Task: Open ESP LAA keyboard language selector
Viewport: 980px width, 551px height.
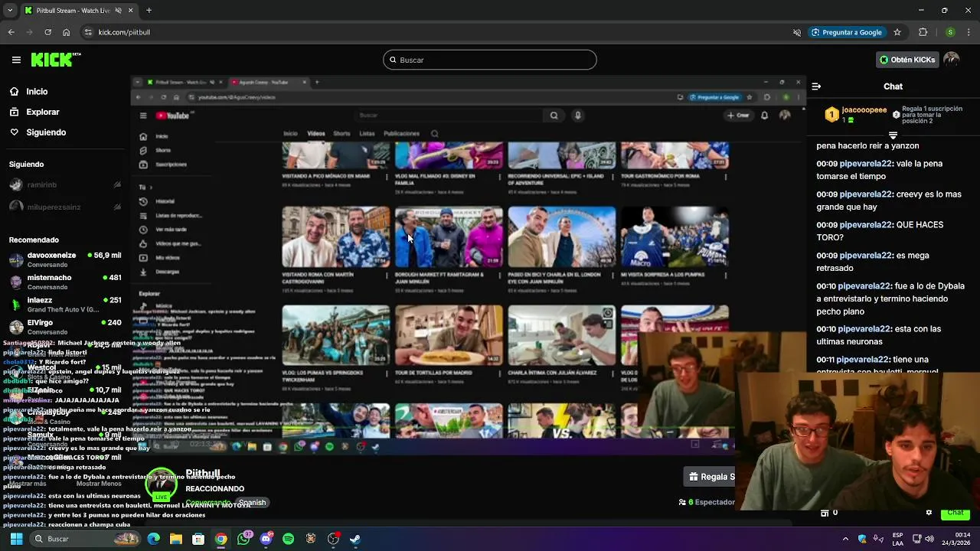Action: [x=897, y=539]
